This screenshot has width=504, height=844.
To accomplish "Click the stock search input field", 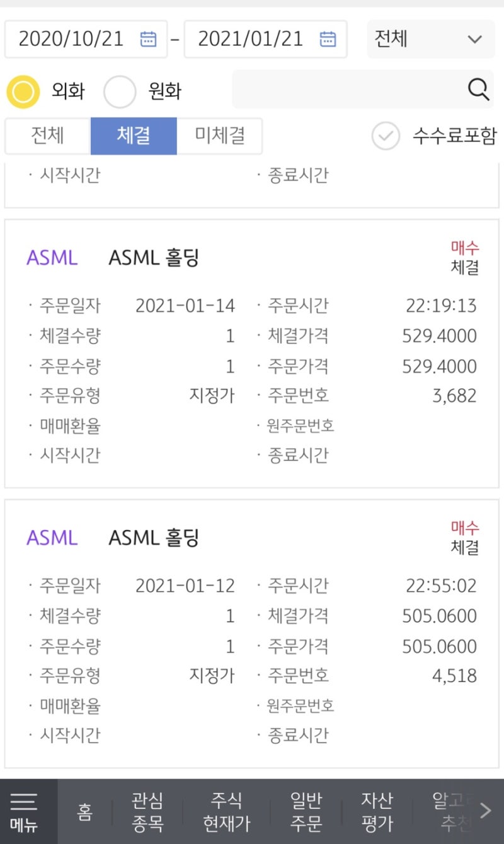I will point(346,90).
